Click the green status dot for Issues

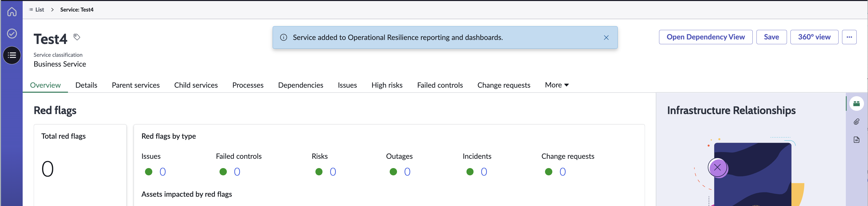149,172
